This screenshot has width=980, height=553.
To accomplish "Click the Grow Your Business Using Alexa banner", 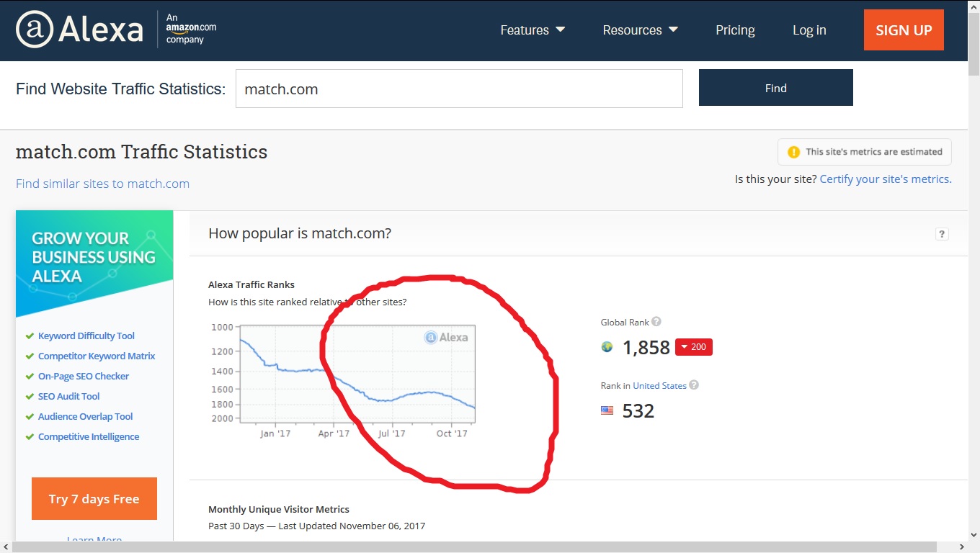I will coord(94,262).
